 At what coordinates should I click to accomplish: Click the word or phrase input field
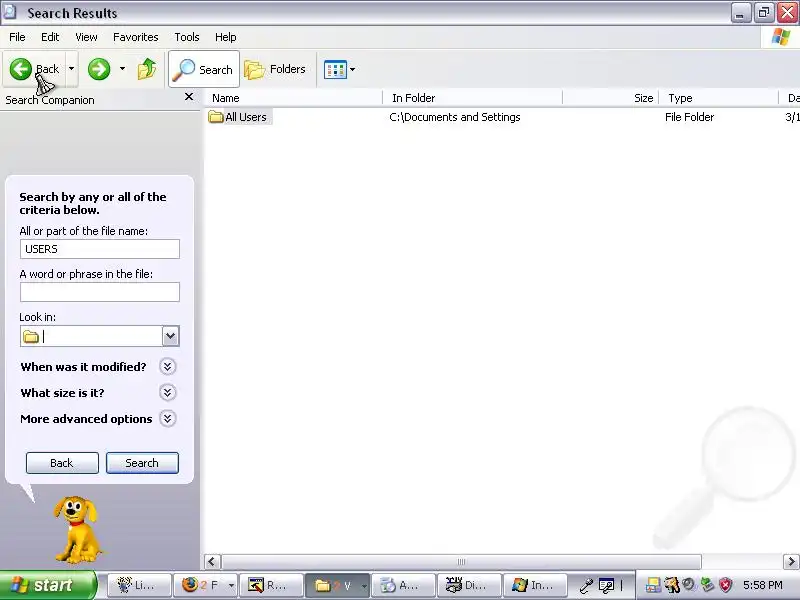(100, 292)
